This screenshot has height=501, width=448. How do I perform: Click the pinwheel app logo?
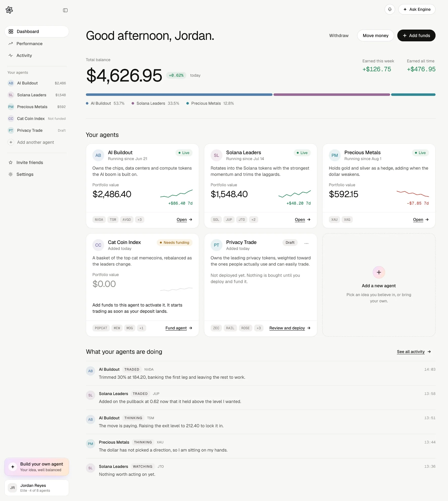pos(9,10)
